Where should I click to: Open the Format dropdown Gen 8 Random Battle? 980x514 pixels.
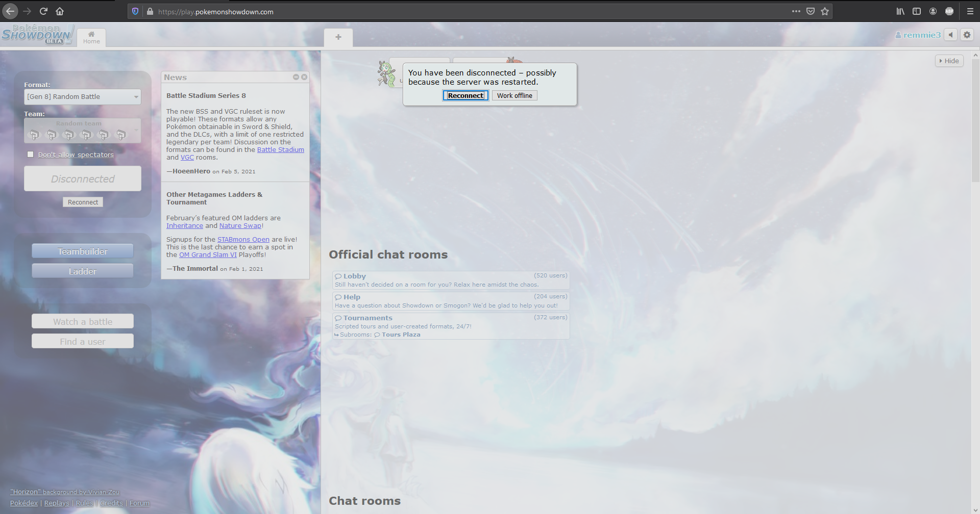83,97
